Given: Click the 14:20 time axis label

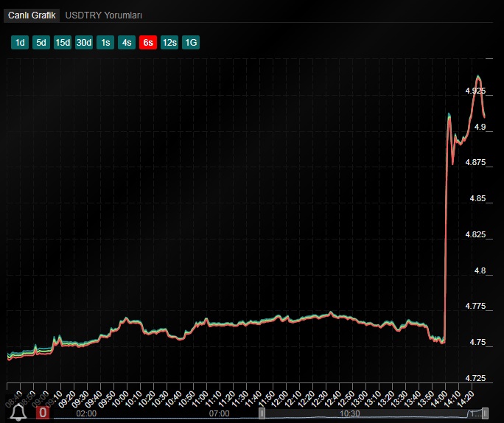Looking at the screenshot, I should (x=466, y=398).
